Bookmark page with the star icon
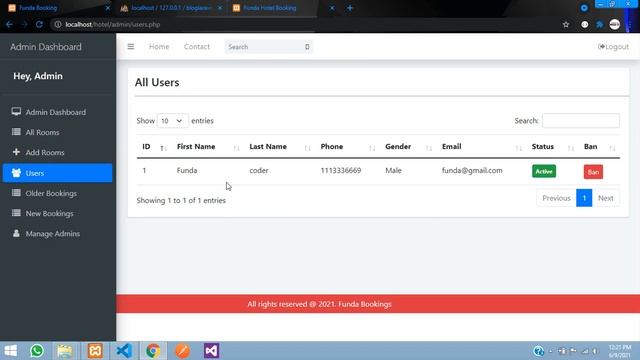This screenshot has width=640, height=360. (x=566, y=24)
